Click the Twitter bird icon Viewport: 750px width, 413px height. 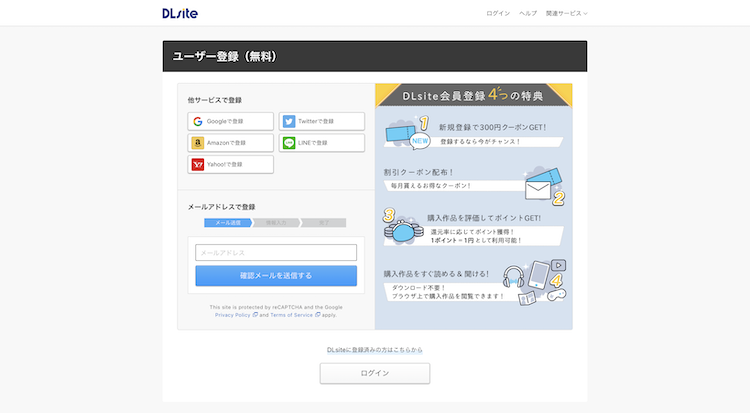[x=289, y=122]
